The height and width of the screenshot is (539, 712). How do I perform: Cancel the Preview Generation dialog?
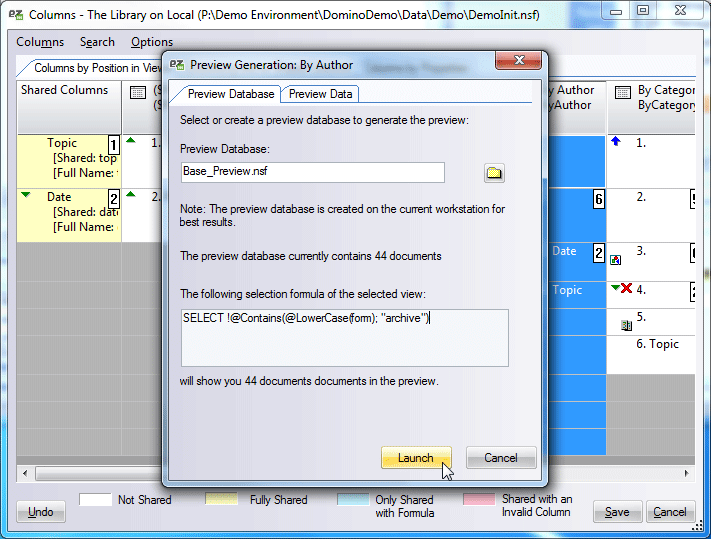[501, 458]
